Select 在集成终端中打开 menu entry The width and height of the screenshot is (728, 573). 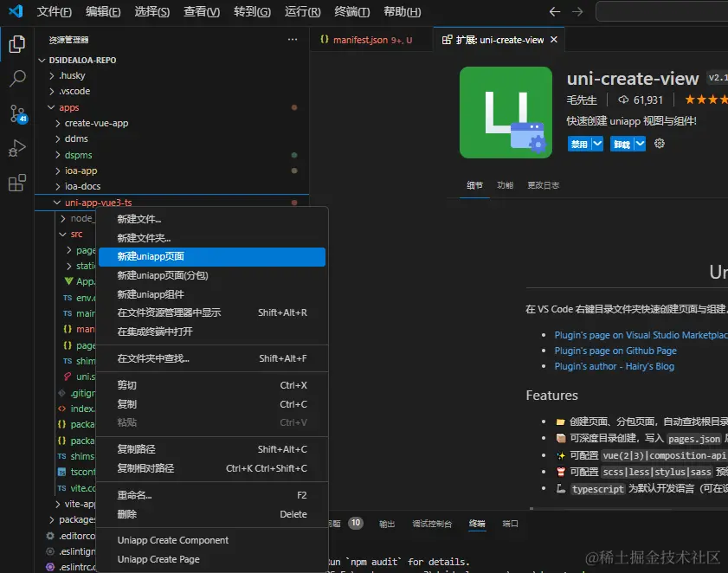click(x=212, y=332)
